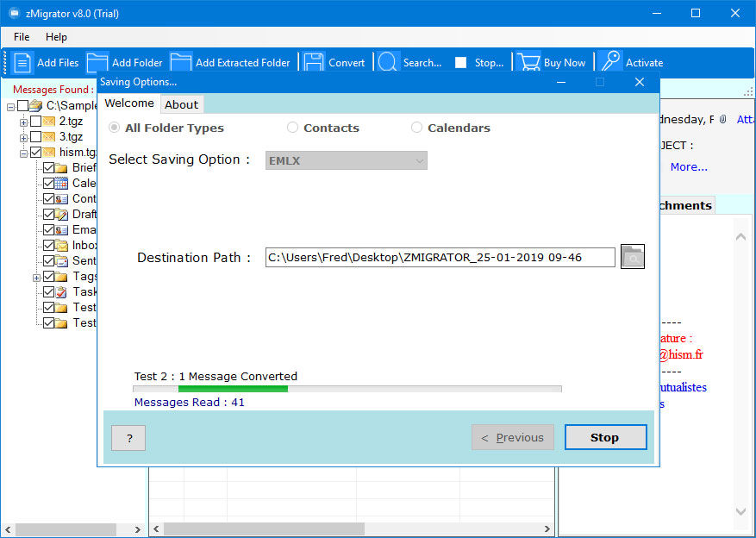Click the Destination Path input field

tap(440, 257)
